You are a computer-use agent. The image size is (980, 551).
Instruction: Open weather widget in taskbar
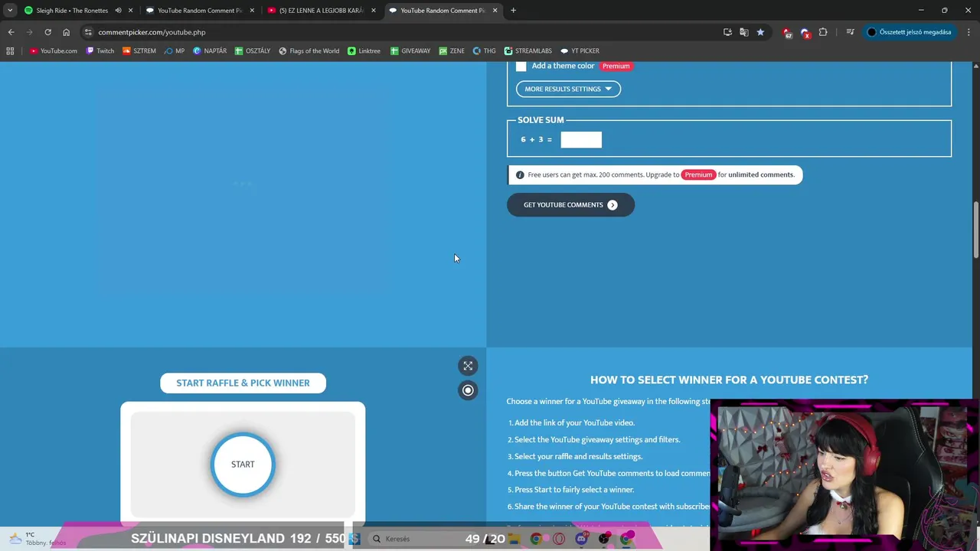[x=38, y=538]
